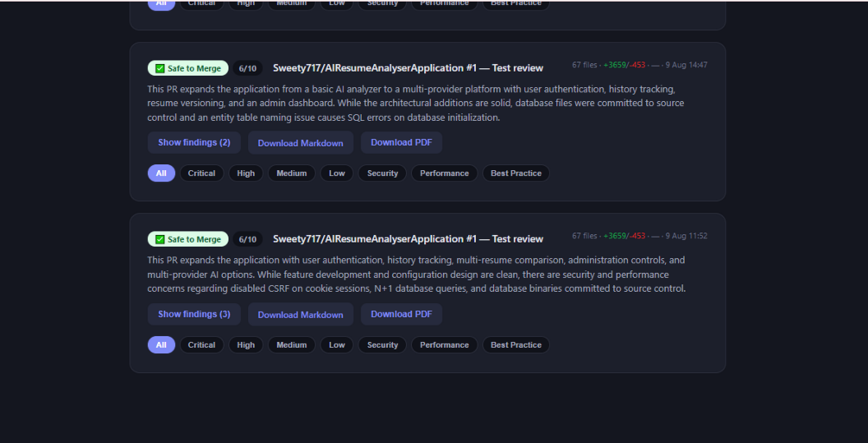Image resolution: width=868 pixels, height=443 pixels.
Task: Filter 14:47 review by High severity
Action: [246, 174]
